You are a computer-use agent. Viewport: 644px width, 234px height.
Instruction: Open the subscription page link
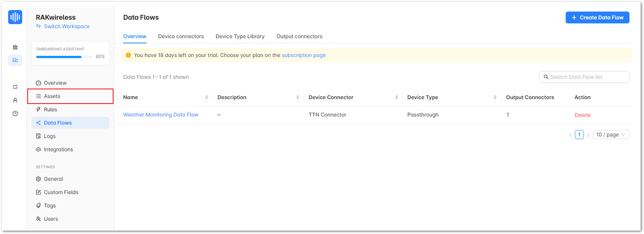click(x=304, y=55)
